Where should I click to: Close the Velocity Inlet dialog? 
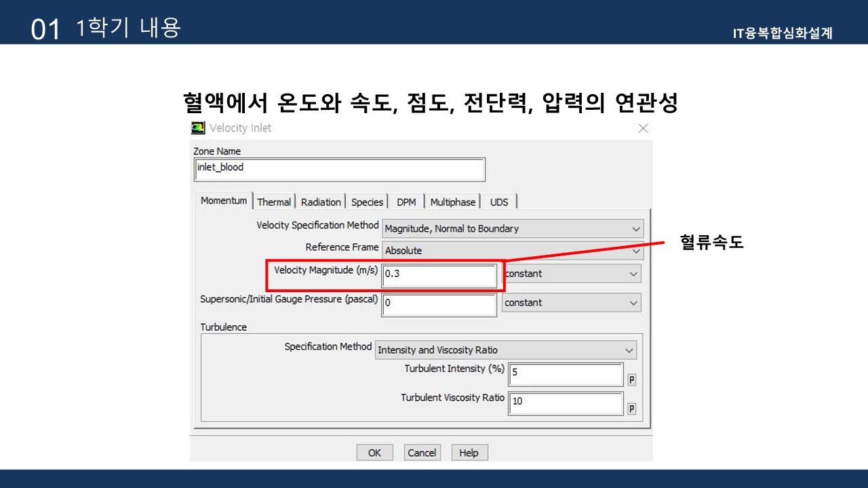[643, 128]
